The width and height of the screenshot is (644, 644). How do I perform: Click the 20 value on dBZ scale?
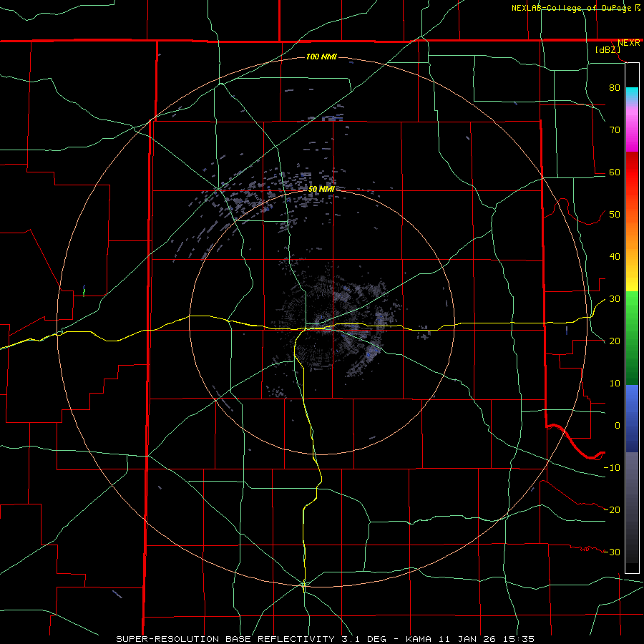tap(615, 341)
